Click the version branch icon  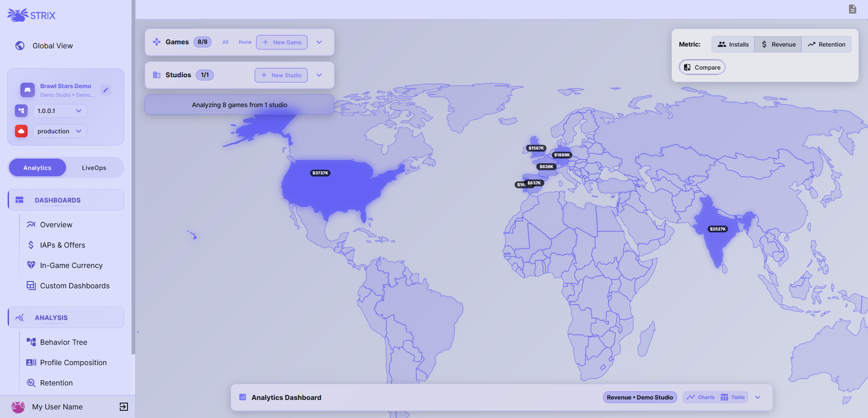(21, 111)
